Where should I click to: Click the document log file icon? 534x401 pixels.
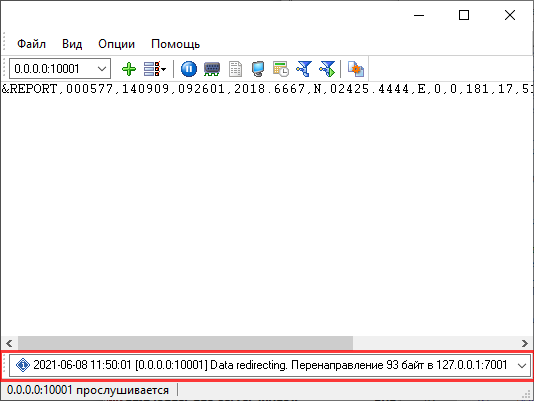tap(235, 69)
